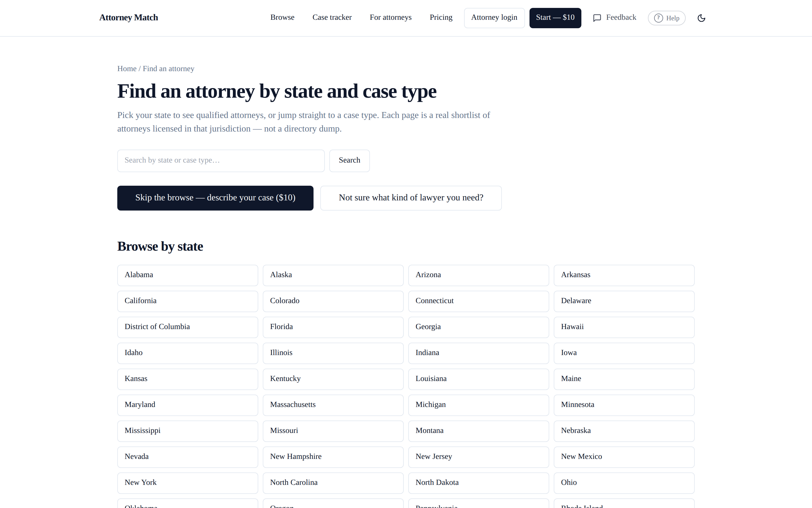Click the Nevada state card
The width and height of the screenshot is (812, 508).
(x=187, y=457)
